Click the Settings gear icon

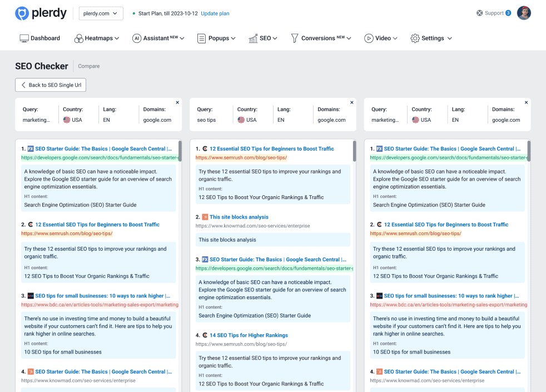[415, 38]
